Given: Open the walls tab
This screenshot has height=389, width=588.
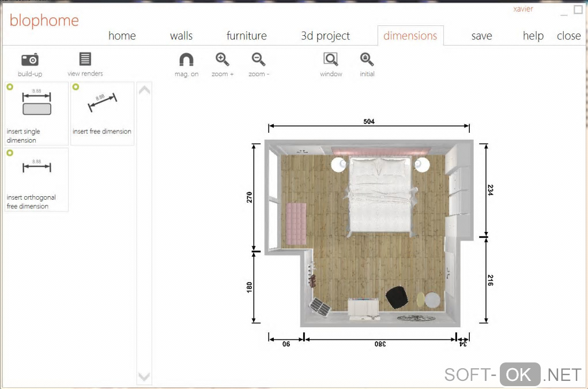Looking at the screenshot, I should tap(181, 36).
